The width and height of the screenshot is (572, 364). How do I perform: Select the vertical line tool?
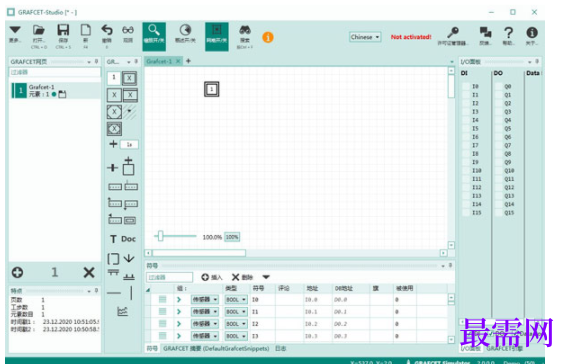131,293
